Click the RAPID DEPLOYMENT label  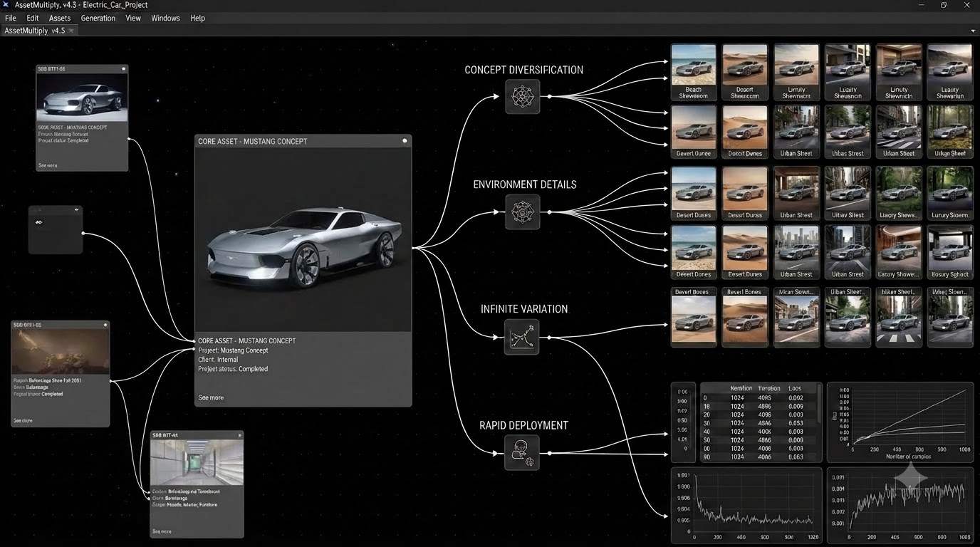pos(523,425)
